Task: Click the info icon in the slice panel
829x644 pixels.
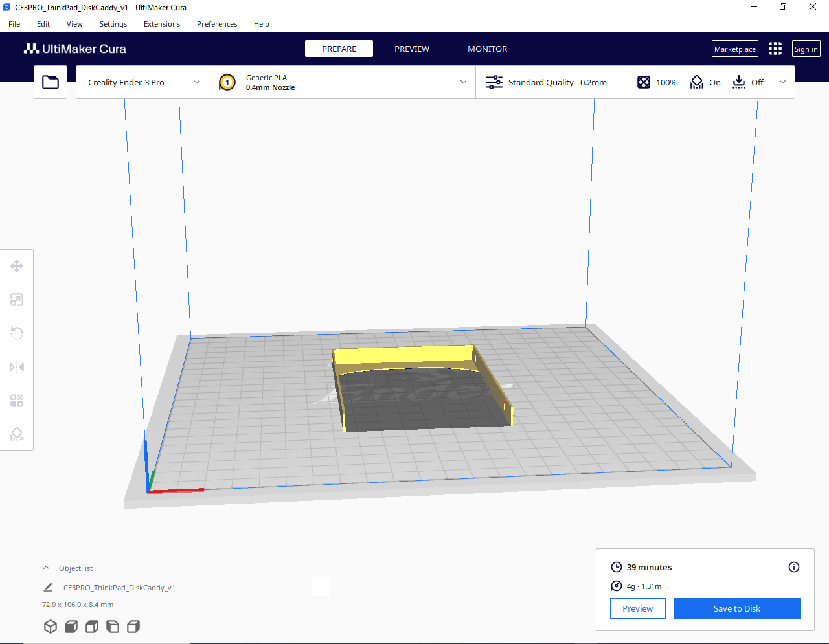Action: pos(794,567)
